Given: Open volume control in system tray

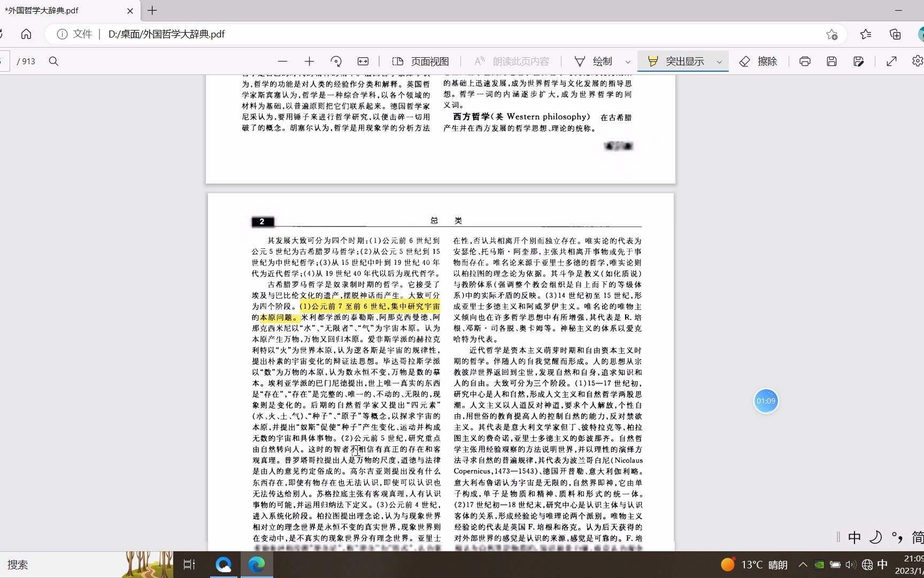Looking at the screenshot, I should pyautogui.click(x=851, y=565).
